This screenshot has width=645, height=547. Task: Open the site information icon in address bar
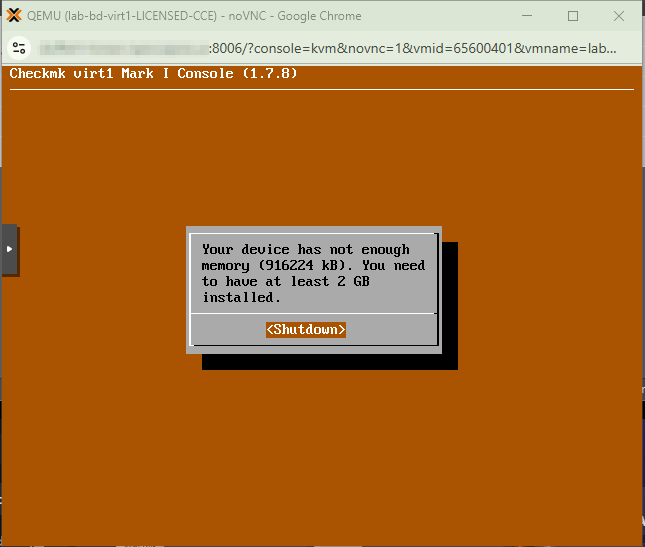(x=19, y=47)
